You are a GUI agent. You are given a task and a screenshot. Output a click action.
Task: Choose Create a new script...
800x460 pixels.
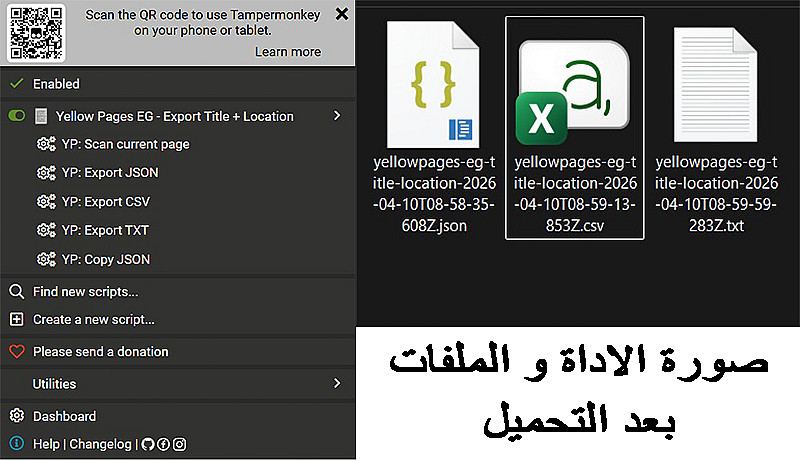(x=94, y=320)
